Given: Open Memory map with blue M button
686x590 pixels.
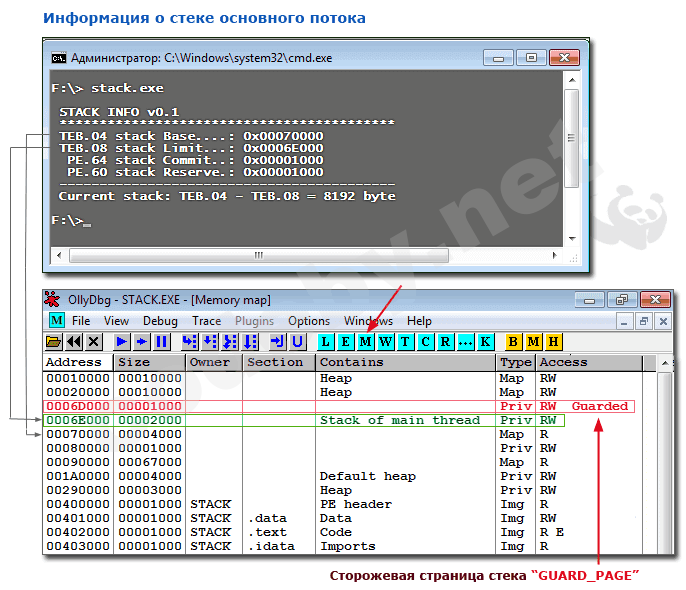Looking at the screenshot, I should [366, 342].
